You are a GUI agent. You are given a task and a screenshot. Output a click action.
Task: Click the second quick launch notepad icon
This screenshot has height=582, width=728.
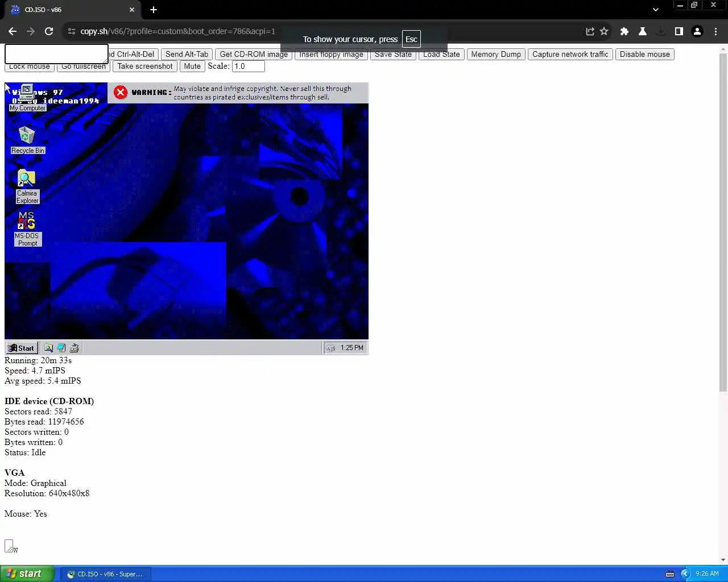(x=61, y=348)
